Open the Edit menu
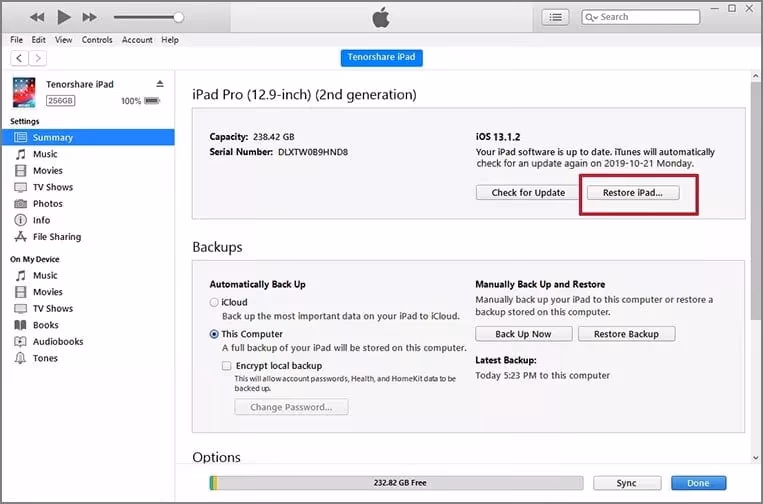Image resolution: width=763 pixels, height=504 pixels. [x=38, y=40]
